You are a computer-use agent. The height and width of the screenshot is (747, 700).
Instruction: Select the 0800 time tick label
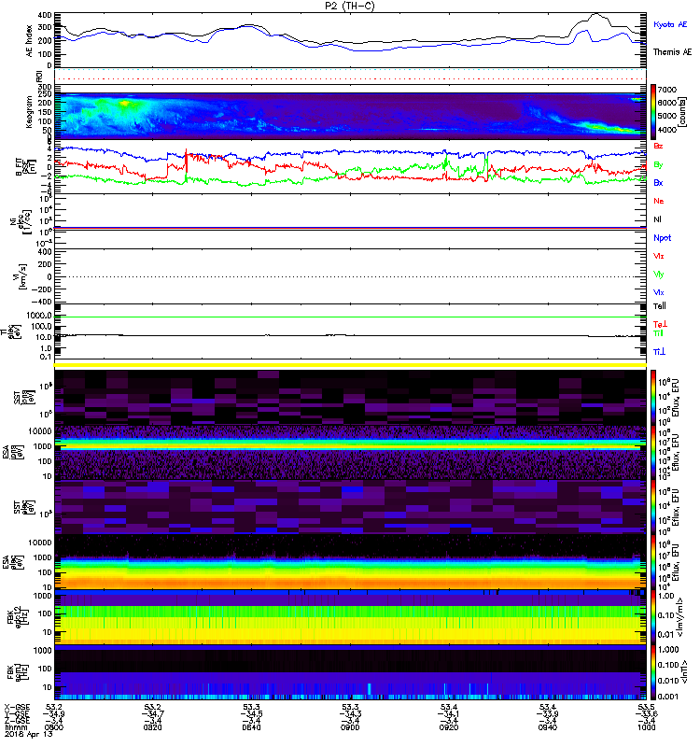pyautogui.click(x=54, y=728)
